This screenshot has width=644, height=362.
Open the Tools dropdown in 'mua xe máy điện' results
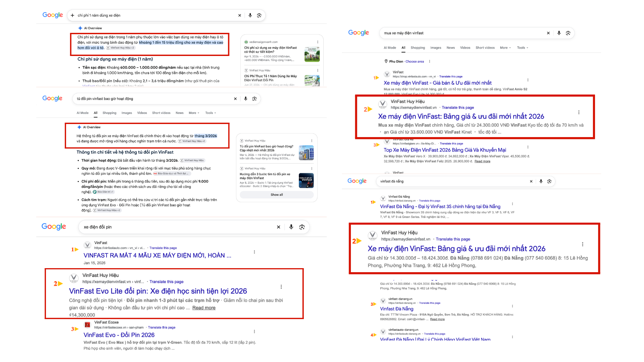pyautogui.click(x=522, y=48)
